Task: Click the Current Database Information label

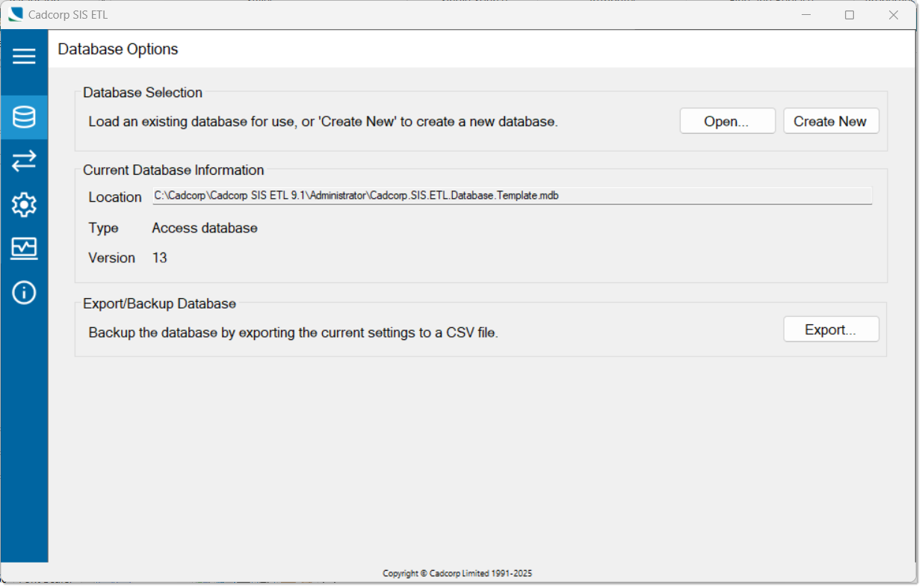Action: (x=173, y=170)
